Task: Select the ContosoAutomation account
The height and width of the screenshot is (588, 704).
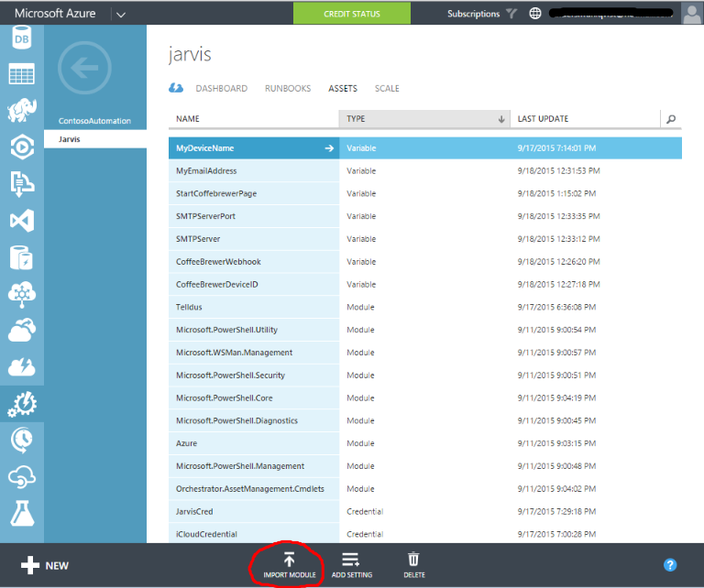Action: [94, 121]
